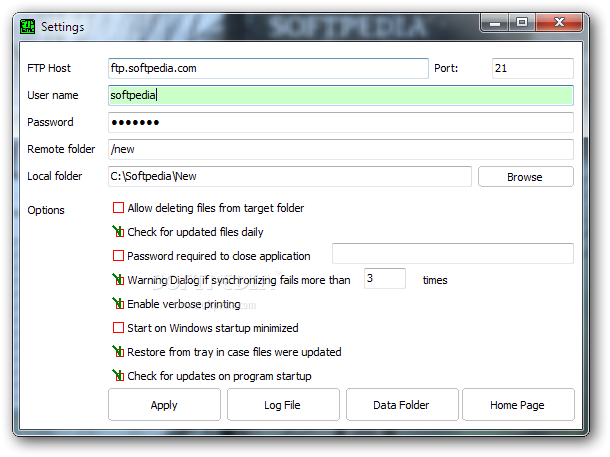This screenshot has width=610, height=457.
Task: Disable Enable verbose printing option
Action: click(118, 303)
